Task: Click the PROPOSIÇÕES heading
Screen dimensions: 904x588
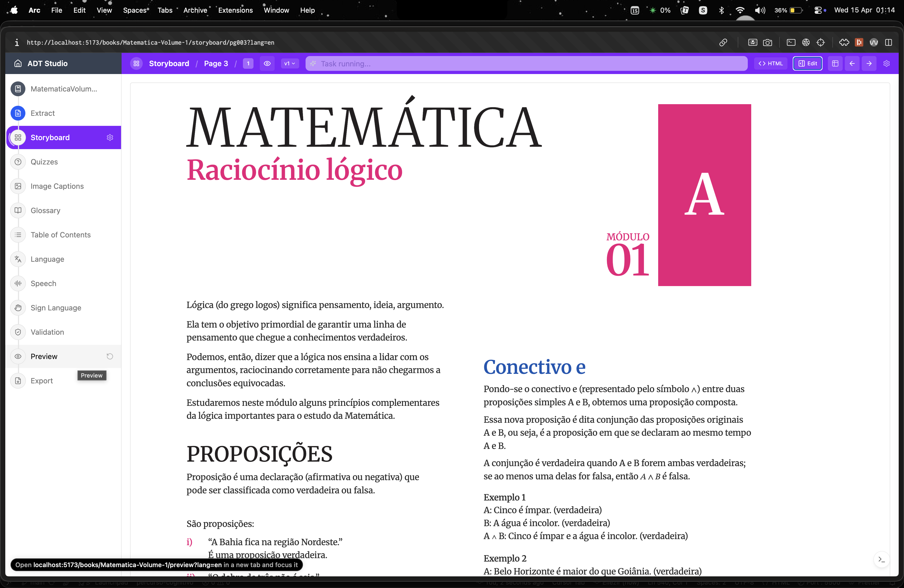Action: 259,454
